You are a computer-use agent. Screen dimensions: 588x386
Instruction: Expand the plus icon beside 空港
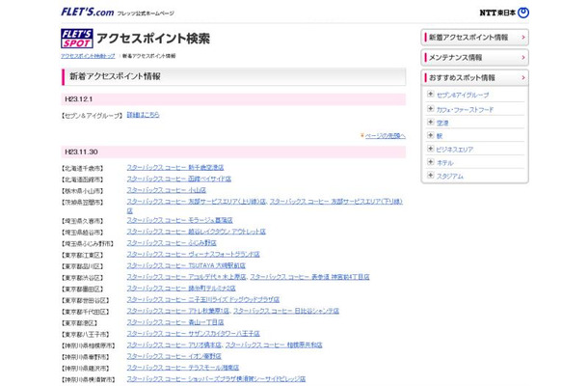[431, 122]
